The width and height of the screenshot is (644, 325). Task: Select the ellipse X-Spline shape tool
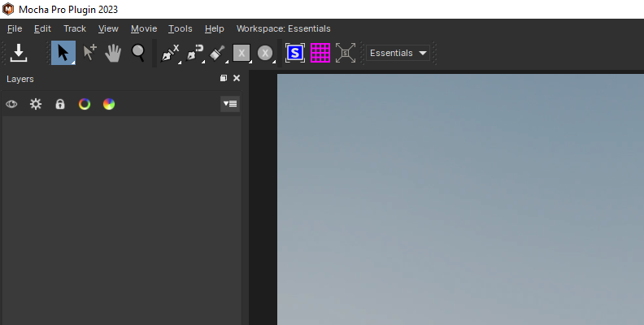coord(265,54)
